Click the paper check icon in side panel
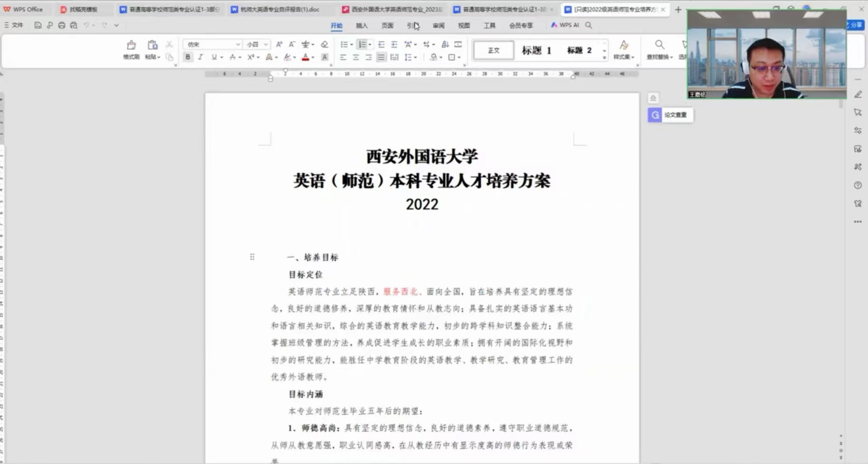Image resolution: width=868 pixels, height=464 pixels. click(x=670, y=115)
